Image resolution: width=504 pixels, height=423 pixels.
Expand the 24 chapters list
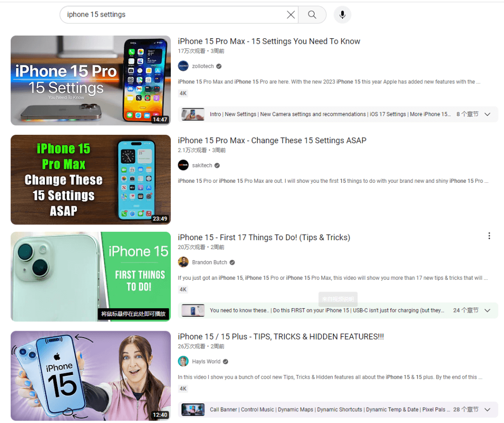coord(488,310)
